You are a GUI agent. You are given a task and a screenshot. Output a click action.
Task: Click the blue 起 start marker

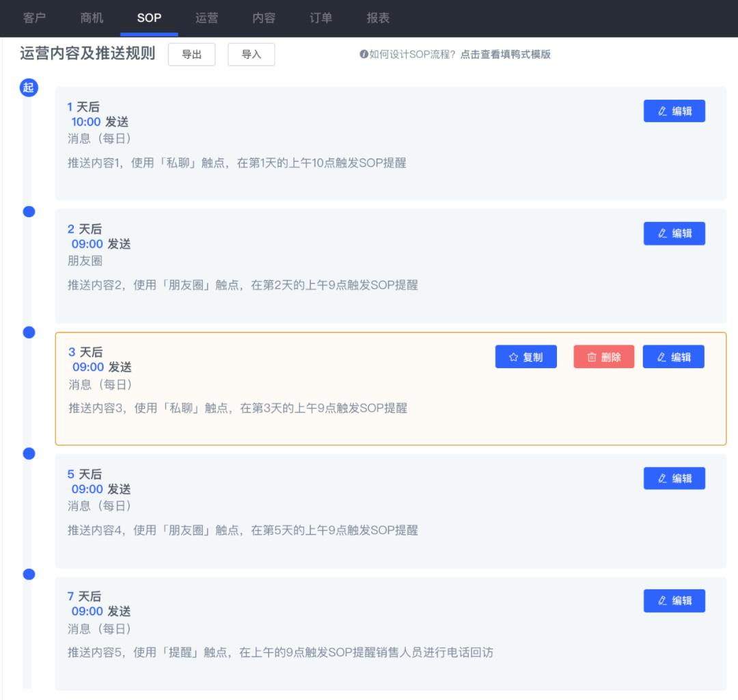point(29,87)
